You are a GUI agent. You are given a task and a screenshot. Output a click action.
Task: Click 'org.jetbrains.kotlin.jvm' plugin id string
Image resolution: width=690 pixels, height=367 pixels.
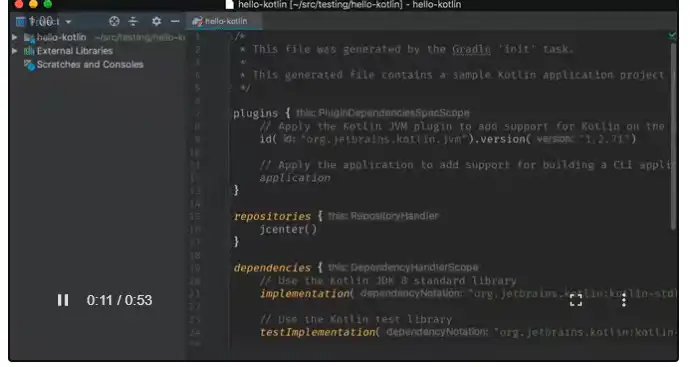383,139
